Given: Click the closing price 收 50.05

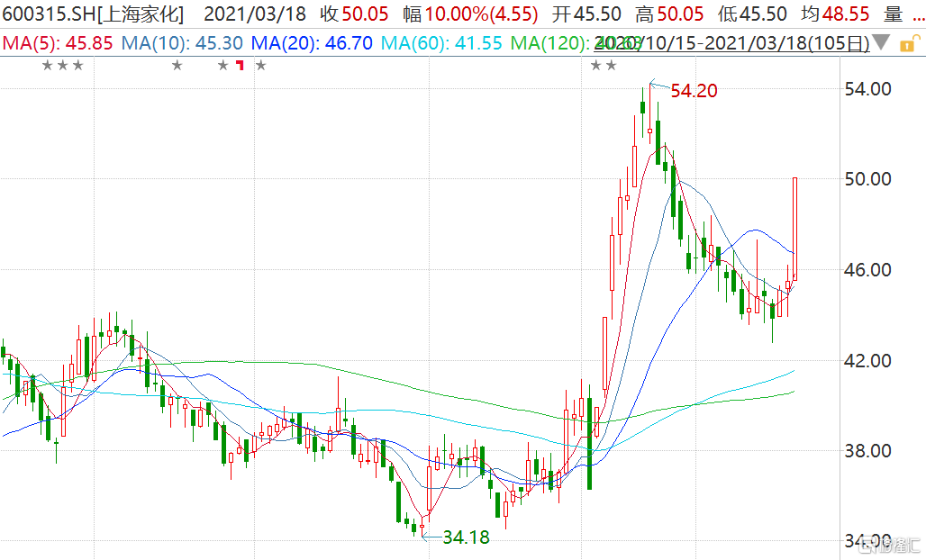Looking at the screenshot, I should [354, 14].
